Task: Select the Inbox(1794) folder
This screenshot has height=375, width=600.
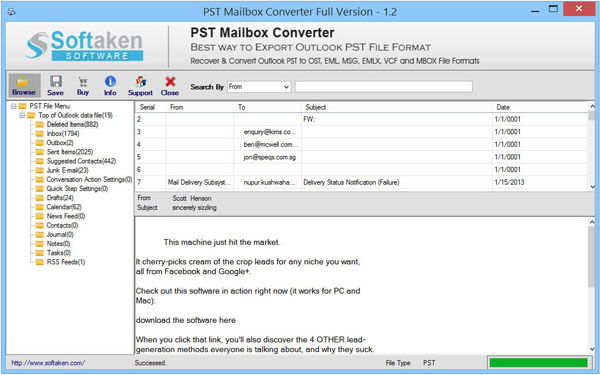Action: [63, 134]
